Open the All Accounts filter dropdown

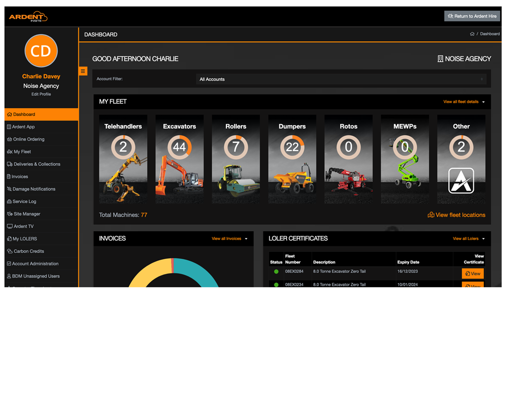[341, 79]
